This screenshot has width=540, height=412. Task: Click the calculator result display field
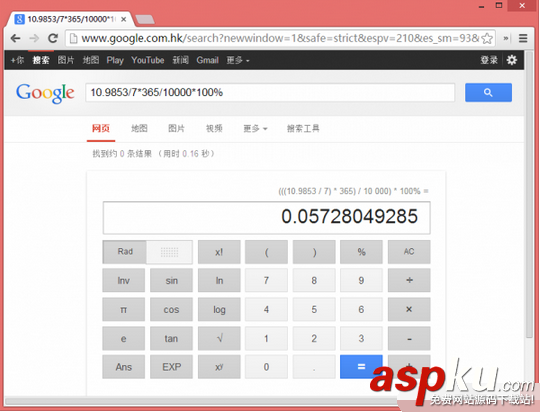pos(267,218)
